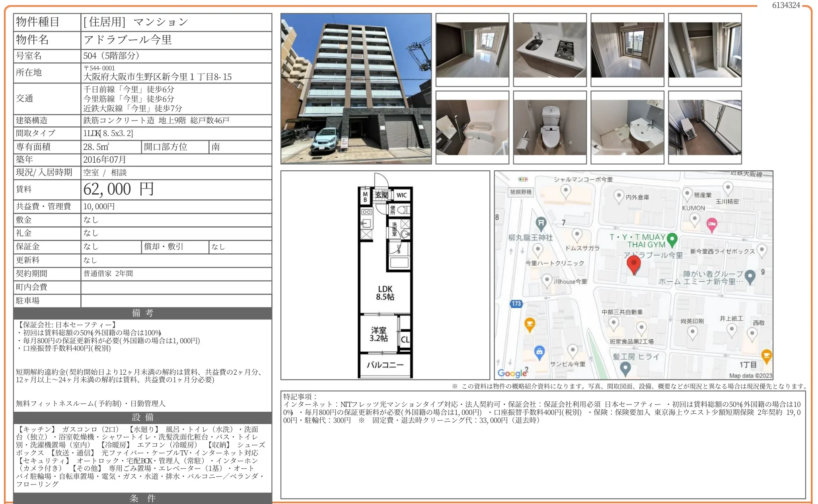Click the red pin for アドラブール今里
The image size is (818, 504).
pyautogui.click(x=633, y=264)
